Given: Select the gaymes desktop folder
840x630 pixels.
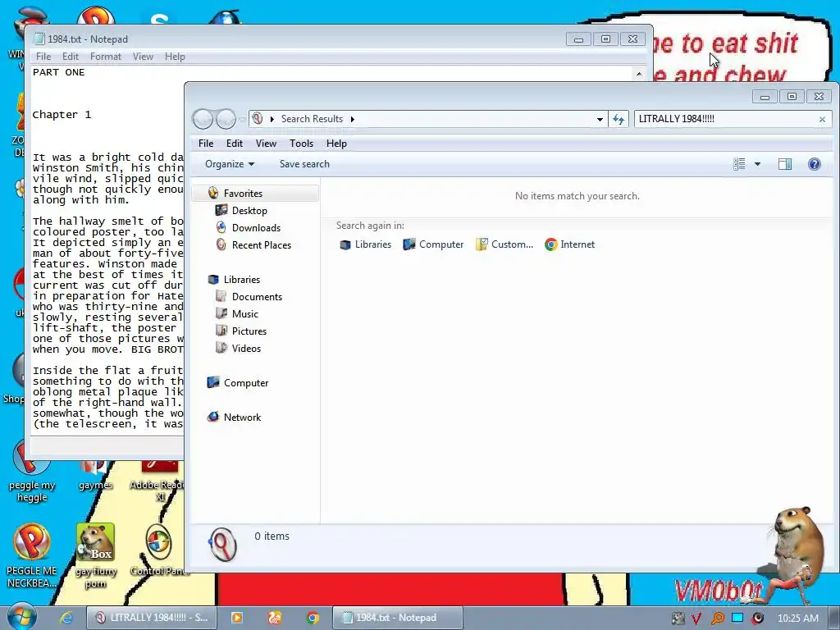Looking at the screenshot, I should (x=95, y=476).
